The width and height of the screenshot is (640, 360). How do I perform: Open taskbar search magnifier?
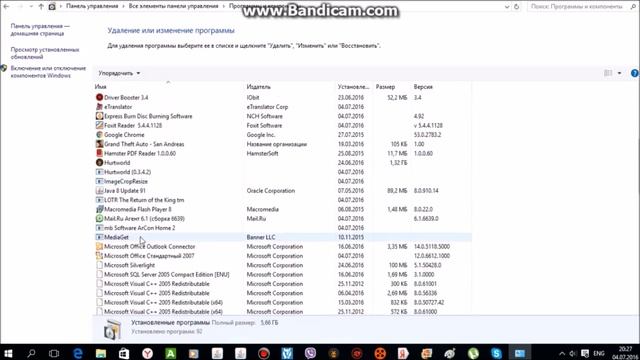[x=31, y=353]
